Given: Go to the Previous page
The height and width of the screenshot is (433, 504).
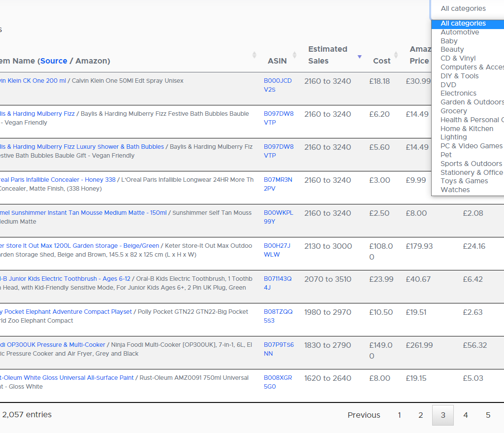Looking at the screenshot, I should click(x=364, y=415).
